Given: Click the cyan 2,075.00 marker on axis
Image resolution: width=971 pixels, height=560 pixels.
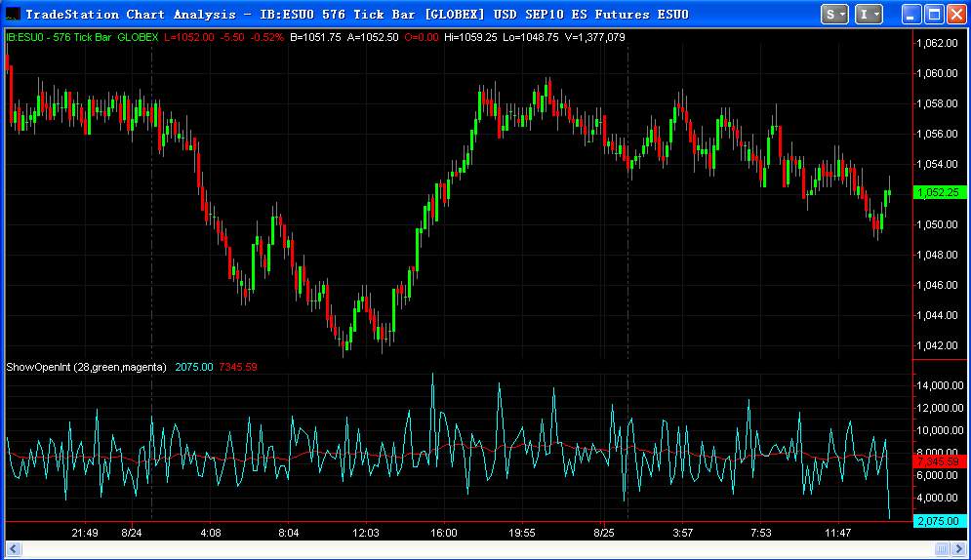Looking at the screenshot, I should [x=940, y=521].
